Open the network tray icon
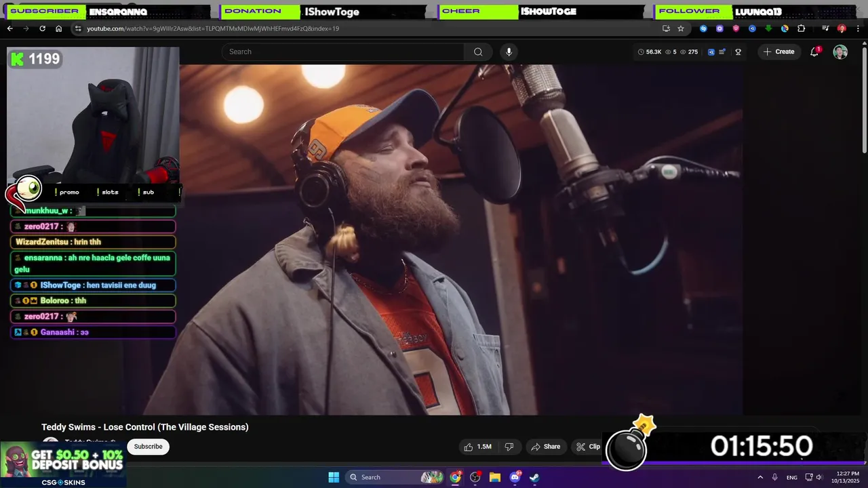This screenshot has height=488, width=868. 808,477
